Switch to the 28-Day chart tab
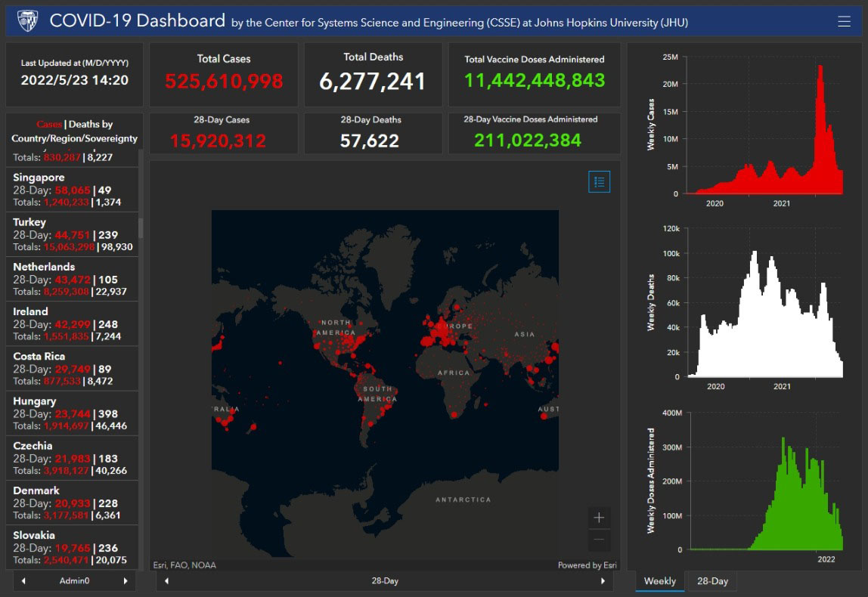 click(712, 581)
